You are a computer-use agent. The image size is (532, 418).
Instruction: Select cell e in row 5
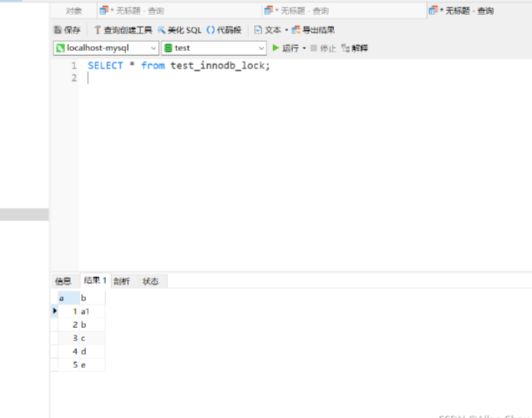point(92,365)
